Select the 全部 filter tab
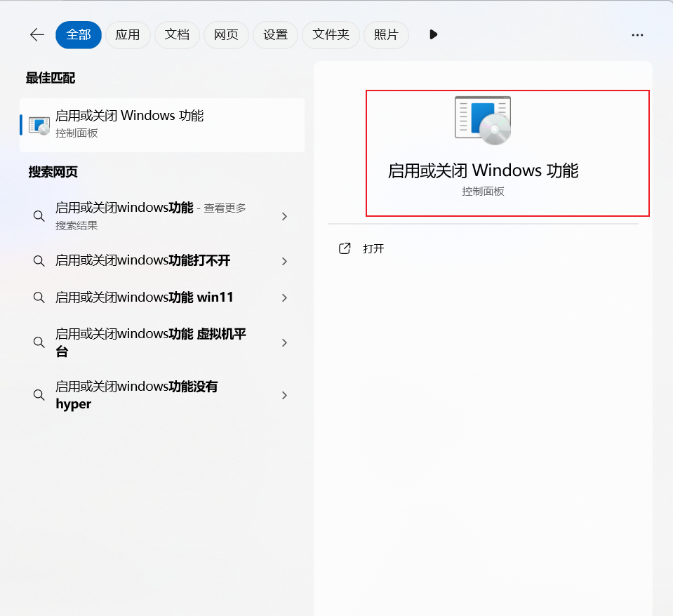Image resolution: width=673 pixels, height=616 pixels. pos(79,35)
